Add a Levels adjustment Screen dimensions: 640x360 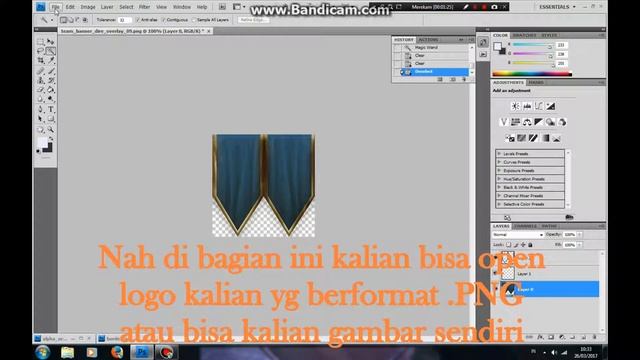coord(527,106)
